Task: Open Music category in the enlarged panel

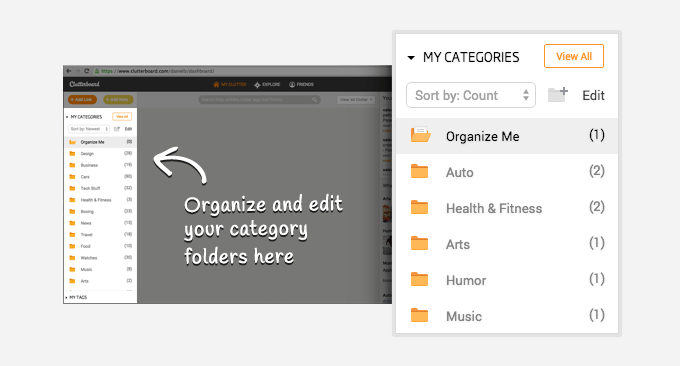Action: click(464, 316)
